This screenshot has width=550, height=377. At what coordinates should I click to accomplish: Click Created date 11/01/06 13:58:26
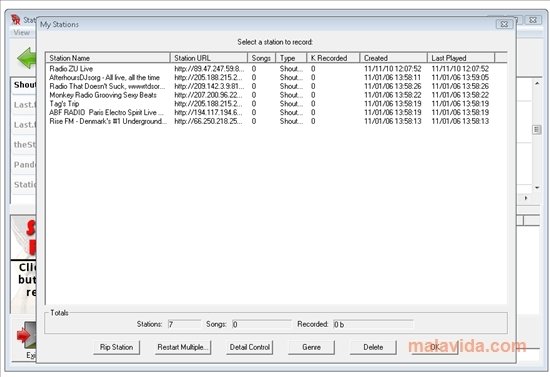[393, 86]
